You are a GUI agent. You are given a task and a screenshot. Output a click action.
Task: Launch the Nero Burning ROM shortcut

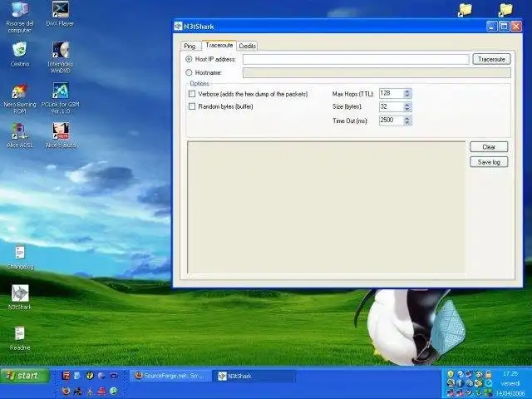point(20,98)
